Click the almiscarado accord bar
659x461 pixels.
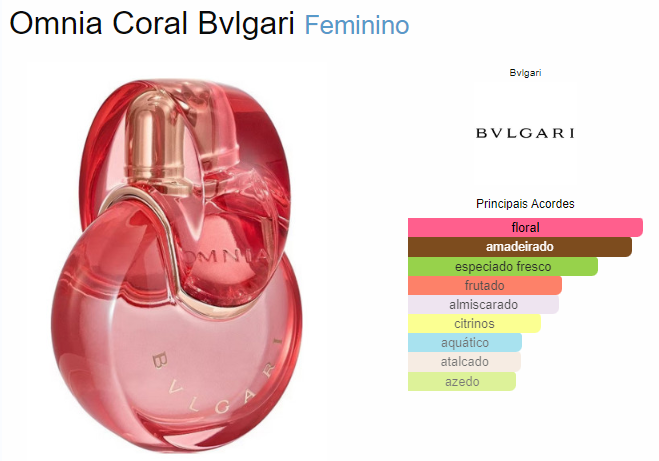483,304
